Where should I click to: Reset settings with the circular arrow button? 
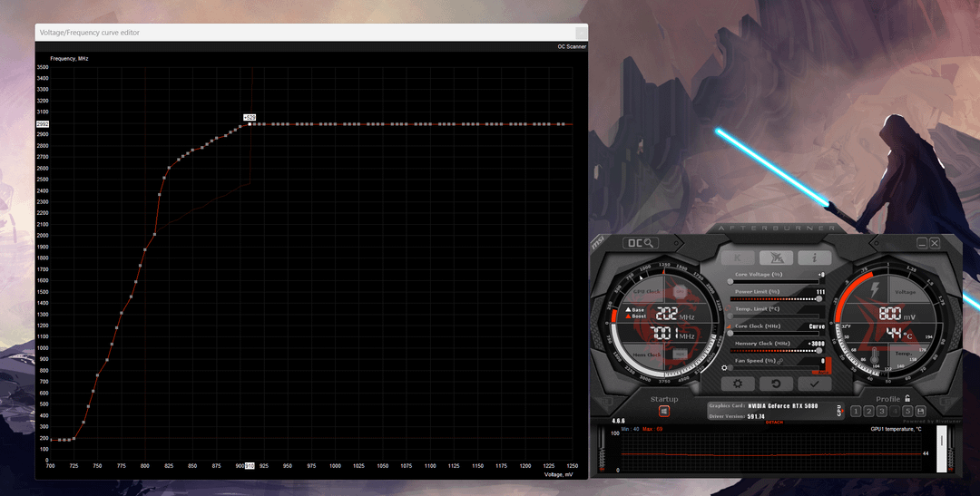click(x=776, y=384)
